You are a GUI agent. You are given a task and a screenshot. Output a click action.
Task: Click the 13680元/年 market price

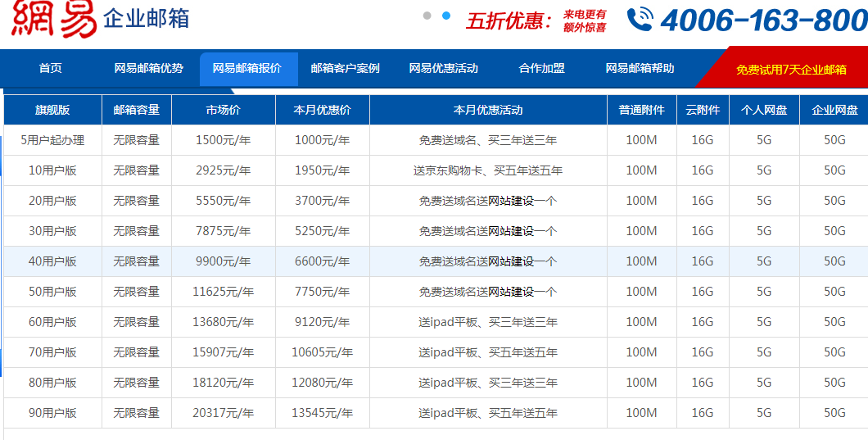pyautogui.click(x=223, y=322)
